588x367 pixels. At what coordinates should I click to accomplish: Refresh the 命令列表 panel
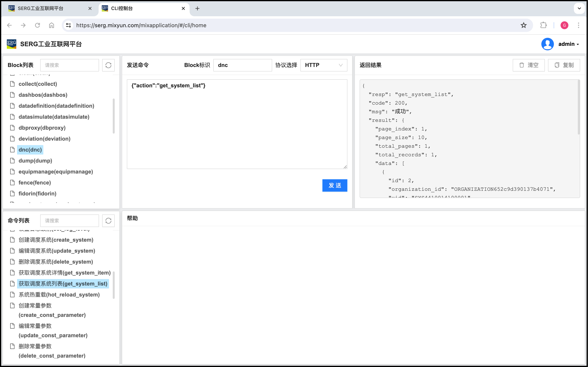pos(108,221)
